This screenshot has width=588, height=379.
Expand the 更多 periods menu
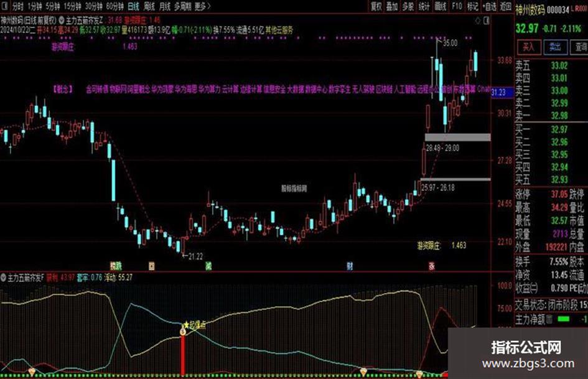point(202,6)
